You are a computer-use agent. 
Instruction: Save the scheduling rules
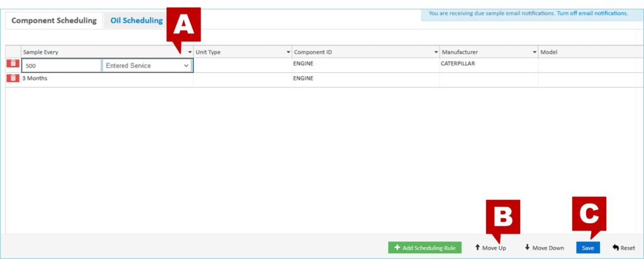(x=587, y=248)
